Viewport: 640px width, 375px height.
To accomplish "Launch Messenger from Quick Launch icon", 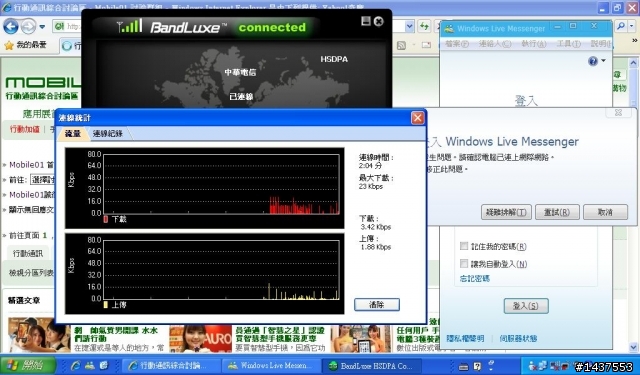I will pos(90,365).
